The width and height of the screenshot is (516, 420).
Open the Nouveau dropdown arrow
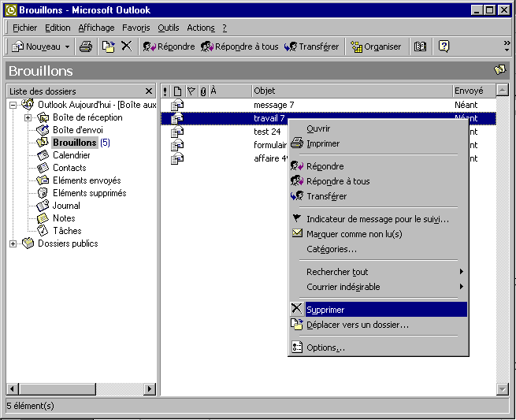[67, 46]
